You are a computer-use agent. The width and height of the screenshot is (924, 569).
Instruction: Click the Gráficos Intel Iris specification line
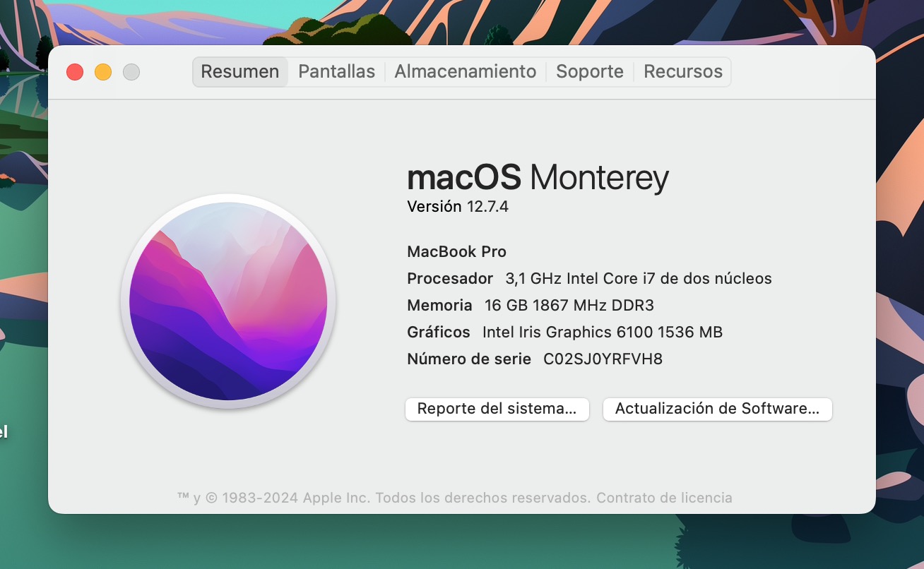(564, 333)
